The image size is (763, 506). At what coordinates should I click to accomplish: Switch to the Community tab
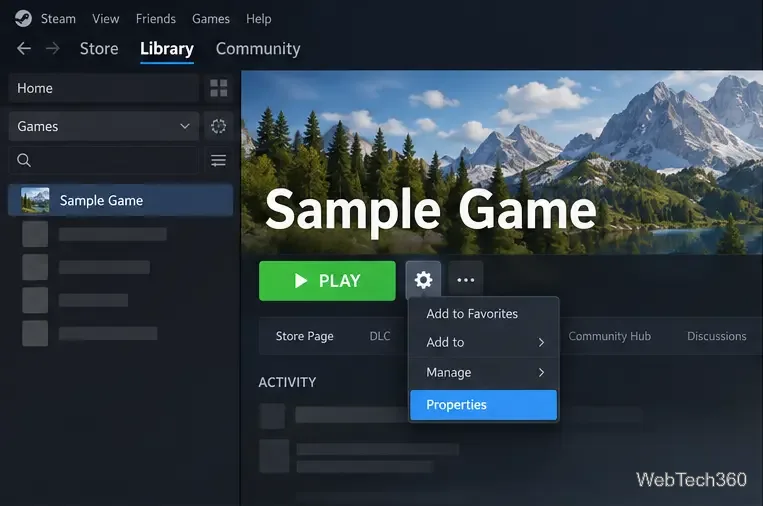click(x=258, y=49)
